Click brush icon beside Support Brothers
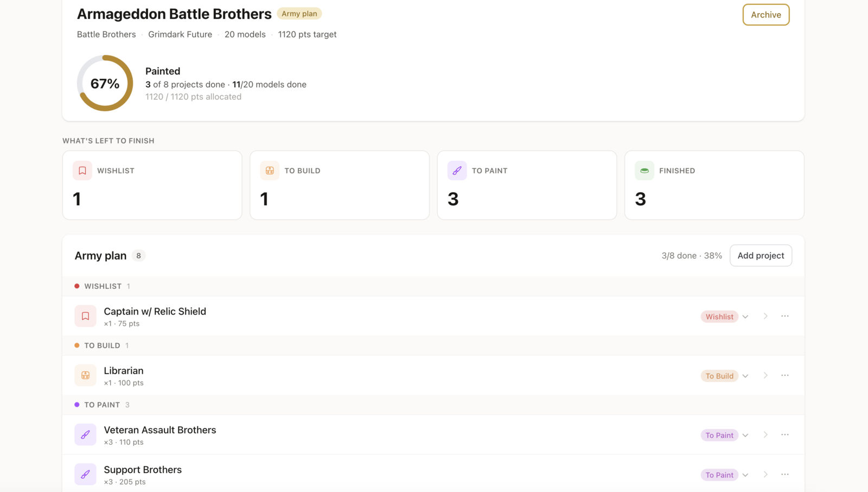The image size is (868, 492). click(x=85, y=474)
